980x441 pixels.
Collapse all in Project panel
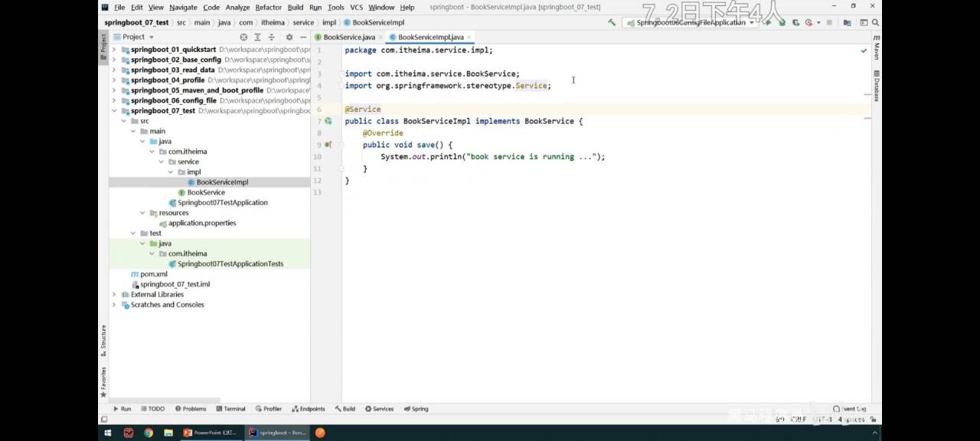pyautogui.click(x=272, y=37)
